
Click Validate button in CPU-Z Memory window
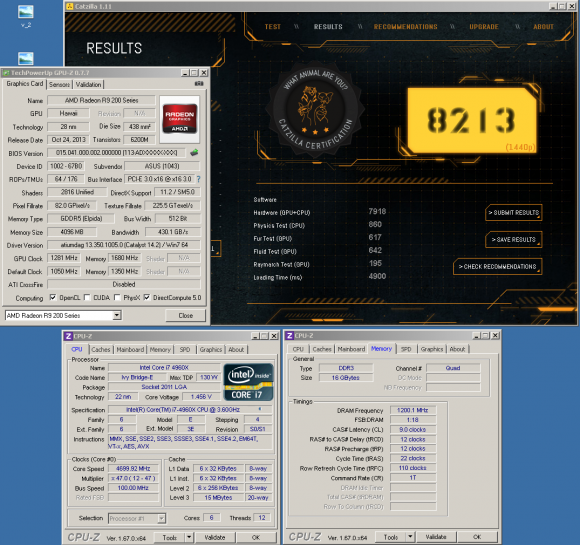click(x=436, y=536)
